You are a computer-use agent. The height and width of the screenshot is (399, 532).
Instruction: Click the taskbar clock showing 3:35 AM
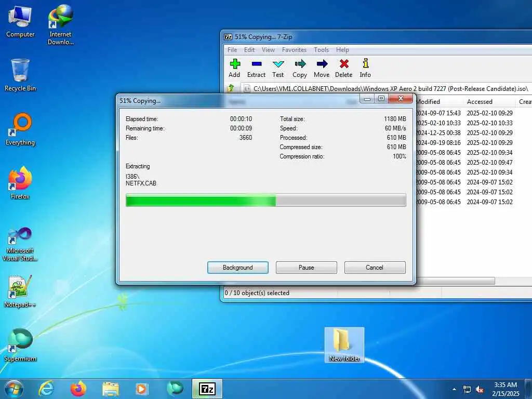[x=506, y=389]
